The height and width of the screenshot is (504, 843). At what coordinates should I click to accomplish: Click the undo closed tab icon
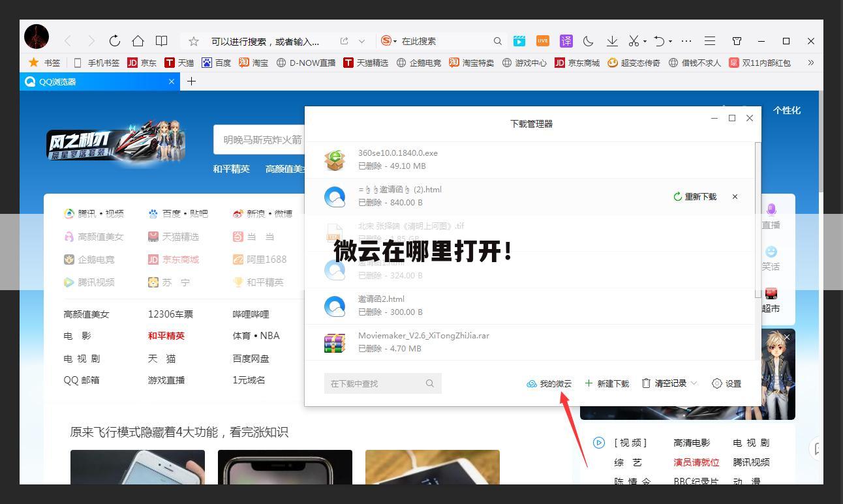point(659,41)
